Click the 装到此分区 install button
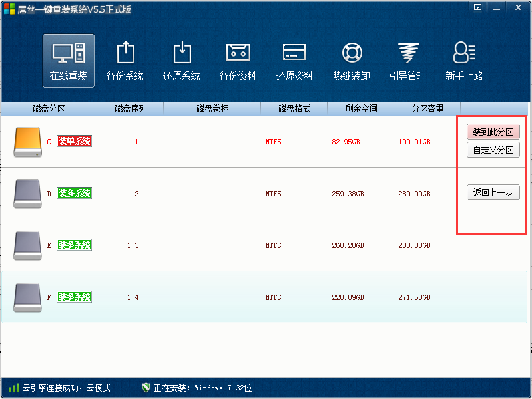The image size is (532, 399). (493, 132)
